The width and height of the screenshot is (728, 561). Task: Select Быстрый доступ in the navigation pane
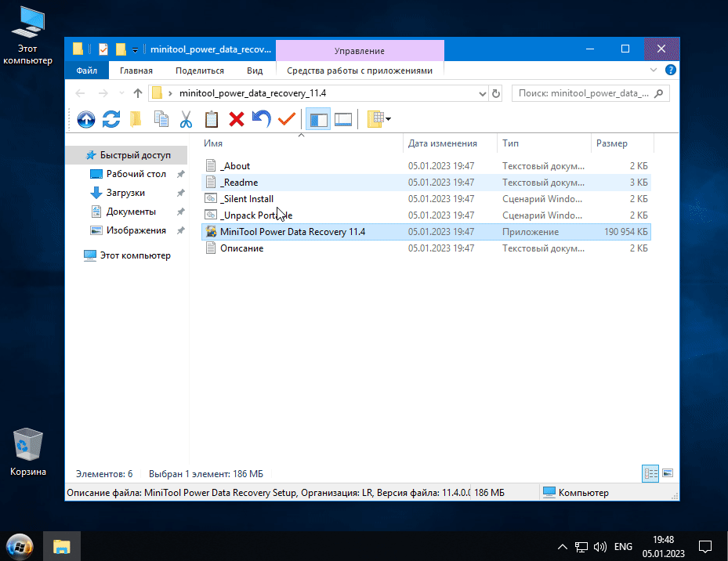pos(126,155)
